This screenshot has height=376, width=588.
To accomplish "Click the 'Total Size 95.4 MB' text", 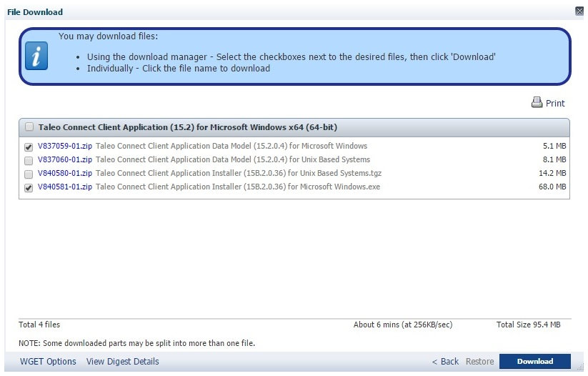I will click(529, 325).
